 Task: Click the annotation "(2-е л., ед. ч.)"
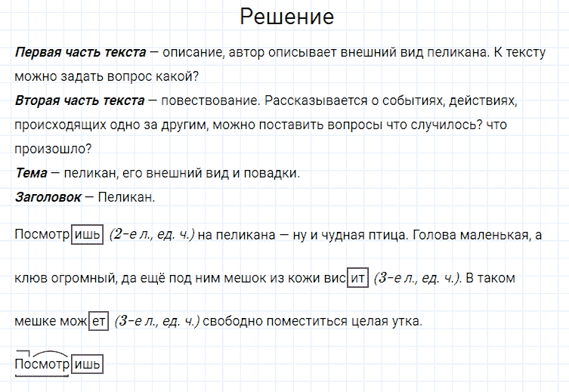(152, 235)
